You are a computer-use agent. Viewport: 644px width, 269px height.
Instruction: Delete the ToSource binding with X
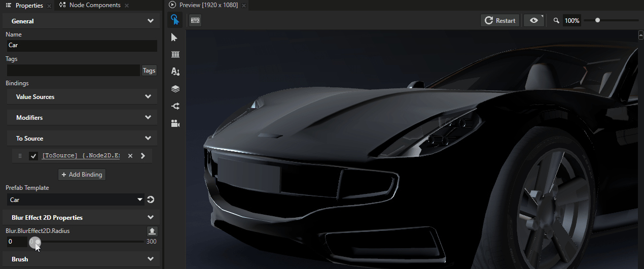click(130, 156)
